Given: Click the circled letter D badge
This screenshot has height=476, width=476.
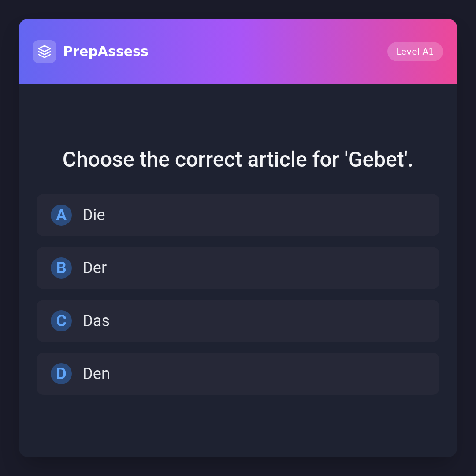Looking at the screenshot, I should 61,374.
